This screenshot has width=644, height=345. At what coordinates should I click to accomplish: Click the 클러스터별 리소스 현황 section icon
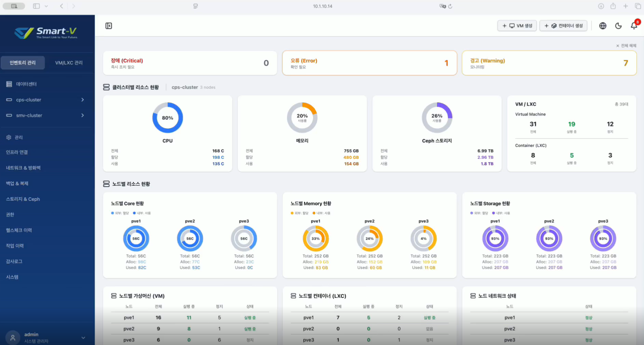[x=106, y=87]
